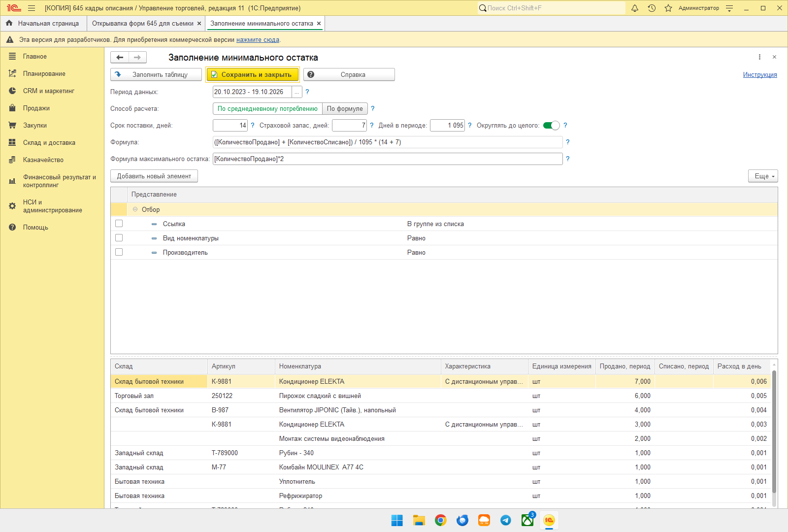Open Справка help button
Screen dimensions: 788x532
[x=349, y=74]
